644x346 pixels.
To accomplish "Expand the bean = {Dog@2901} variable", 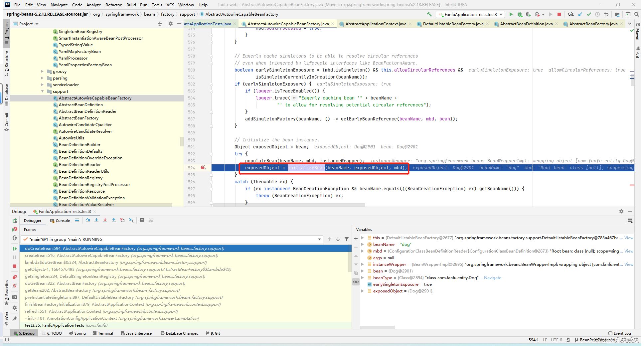I will coord(362,271).
